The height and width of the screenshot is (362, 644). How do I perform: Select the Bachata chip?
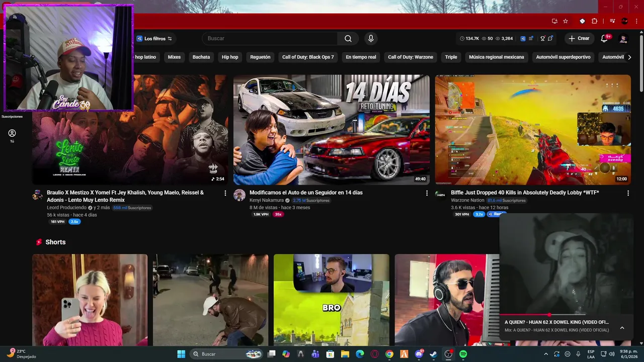tap(201, 57)
